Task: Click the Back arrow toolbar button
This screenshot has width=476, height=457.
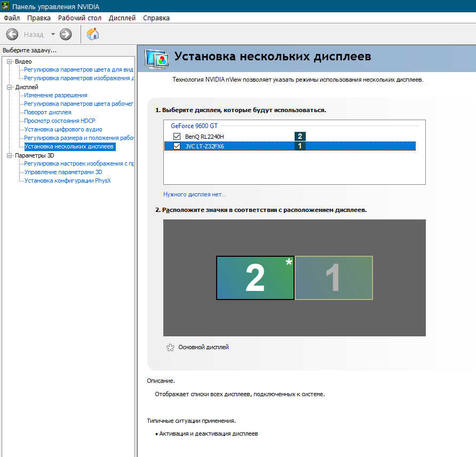Action: [12, 34]
